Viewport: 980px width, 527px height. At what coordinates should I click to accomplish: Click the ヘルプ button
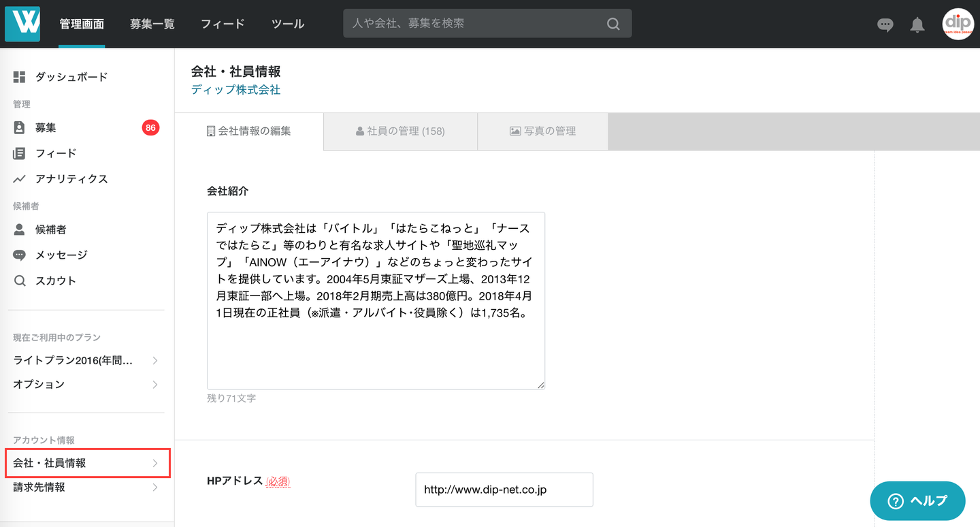click(917, 501)
